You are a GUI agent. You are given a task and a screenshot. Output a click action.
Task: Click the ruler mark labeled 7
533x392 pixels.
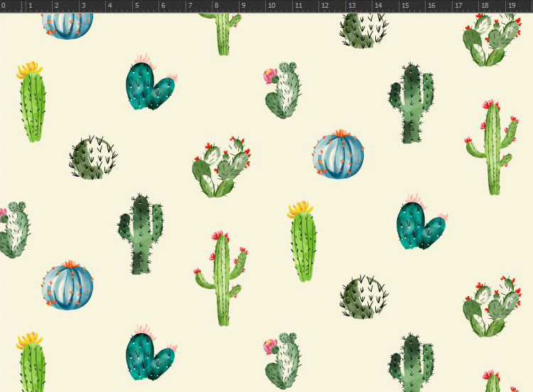click(x=190, y=6)
